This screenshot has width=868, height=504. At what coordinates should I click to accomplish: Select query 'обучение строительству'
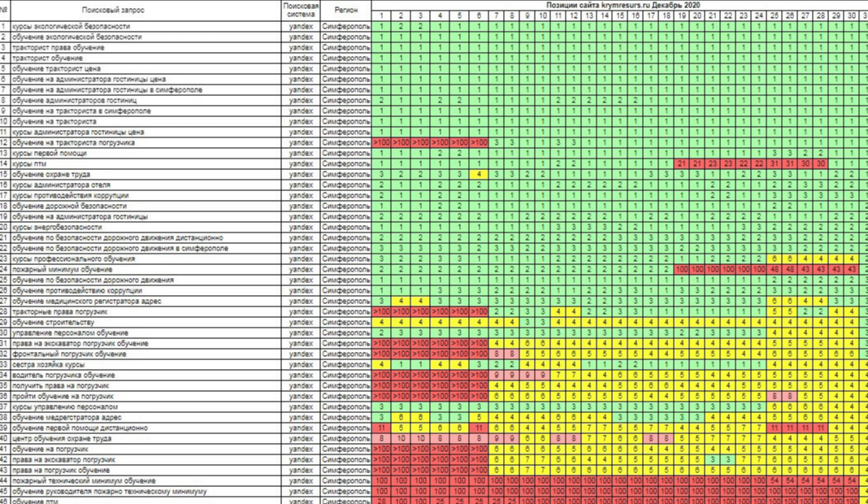point(53,322)
